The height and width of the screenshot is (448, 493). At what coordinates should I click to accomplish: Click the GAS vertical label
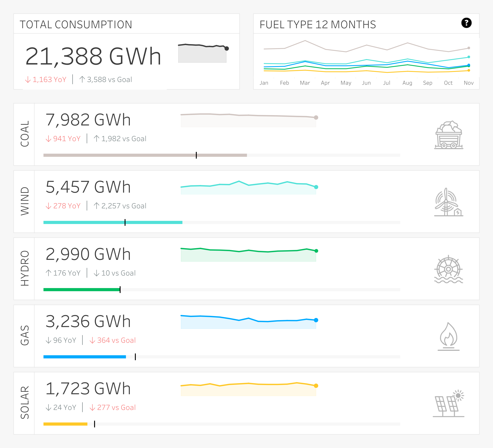25,335
